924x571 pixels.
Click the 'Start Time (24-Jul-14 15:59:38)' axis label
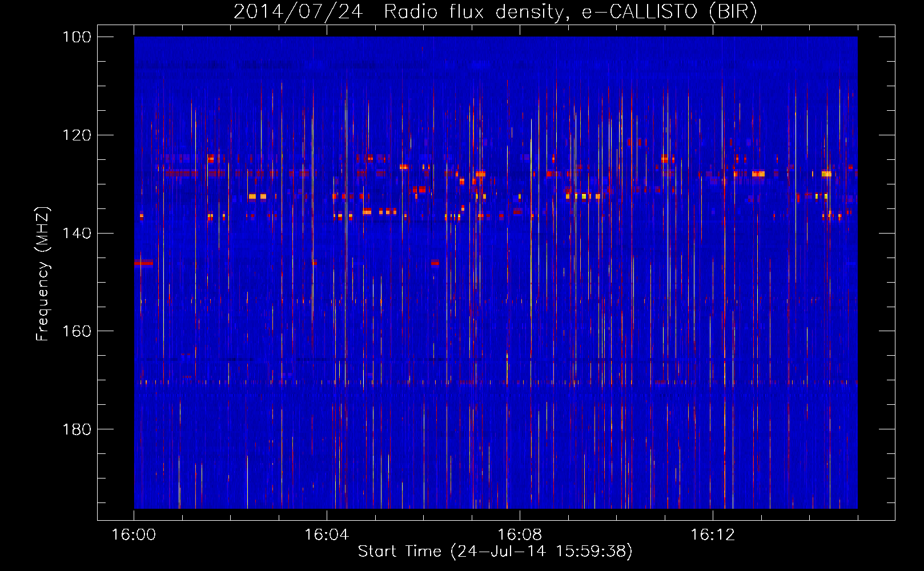tap(495, 552)
